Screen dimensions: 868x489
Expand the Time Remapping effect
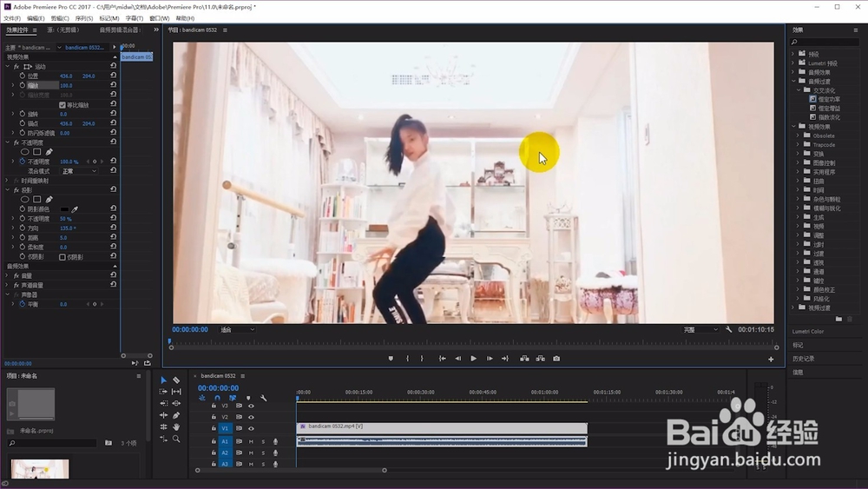coord(7,181)
